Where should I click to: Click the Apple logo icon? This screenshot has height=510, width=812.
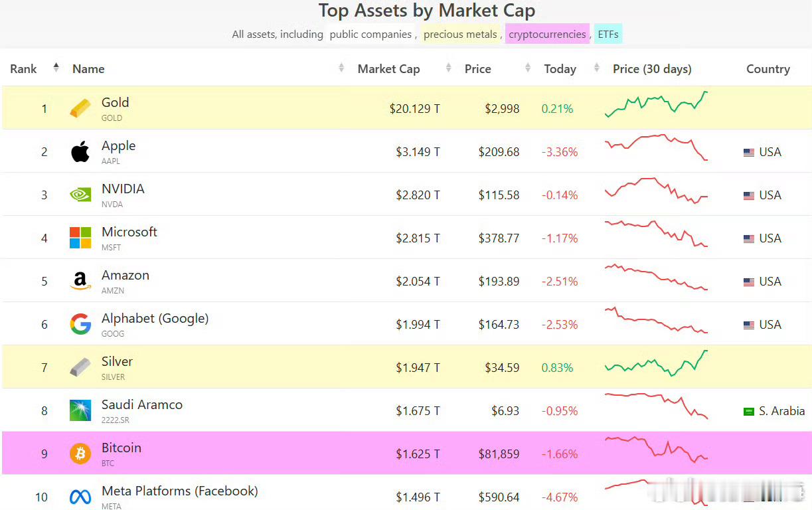80,151
